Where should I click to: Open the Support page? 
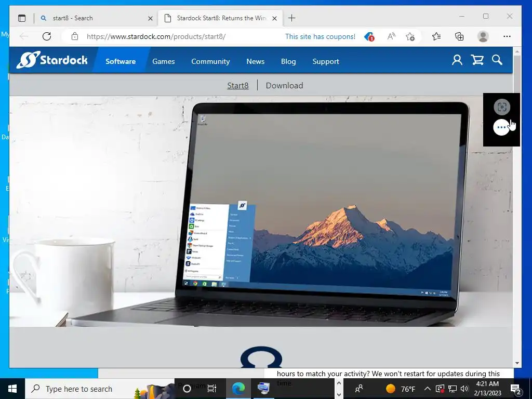coord(326,61)
